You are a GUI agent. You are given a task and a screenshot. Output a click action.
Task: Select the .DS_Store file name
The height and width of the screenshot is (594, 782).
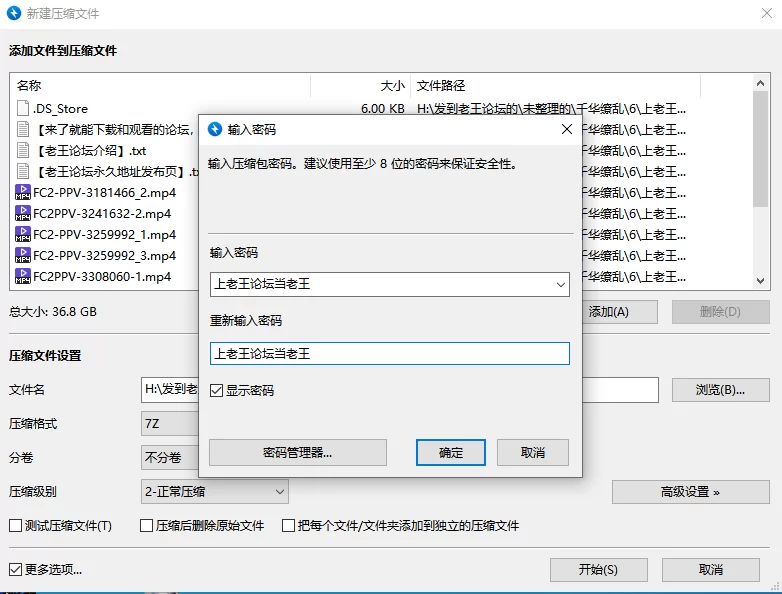tap(60, 109)
